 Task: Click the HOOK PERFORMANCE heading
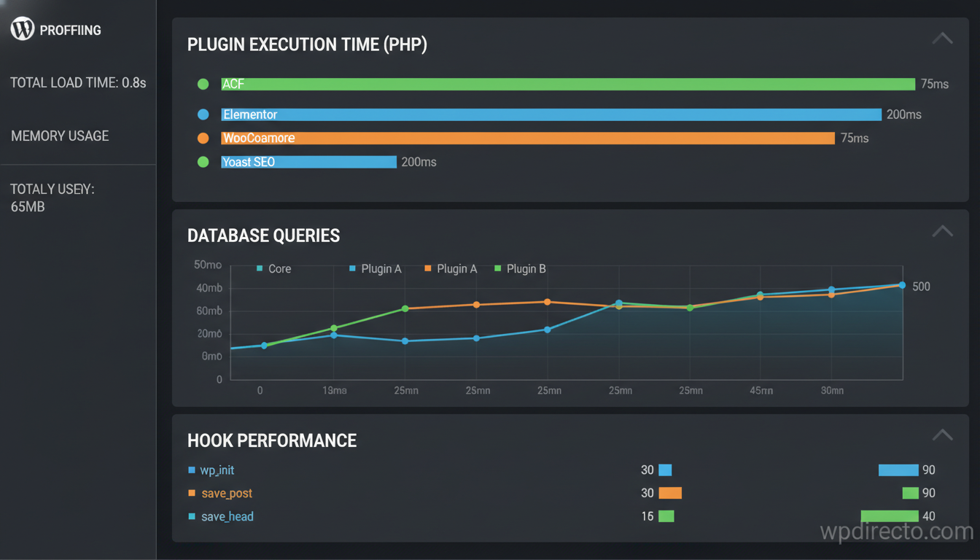click(272, 440)
